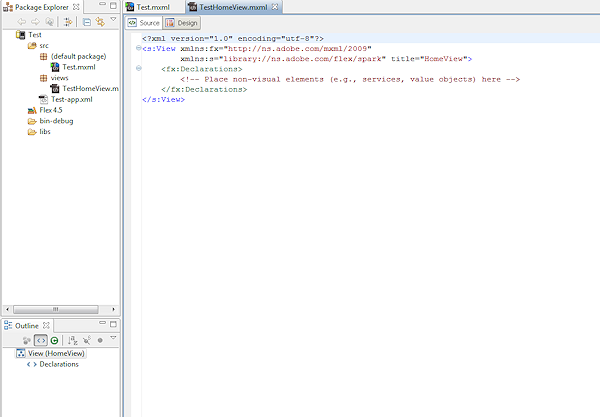
Task: Click Package Explorer horizontal scrollbar
Action: coord(55,307)
